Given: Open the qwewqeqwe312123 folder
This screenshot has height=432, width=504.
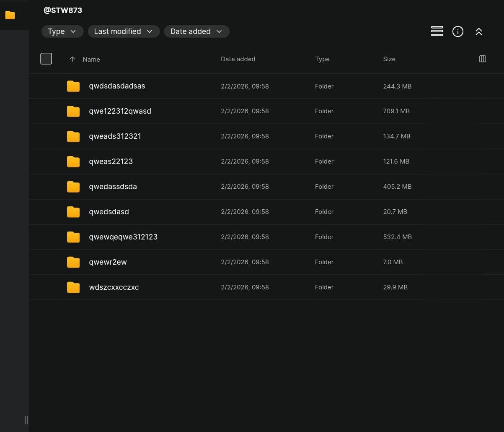Looking at the screenshot, I should point(123,237).
